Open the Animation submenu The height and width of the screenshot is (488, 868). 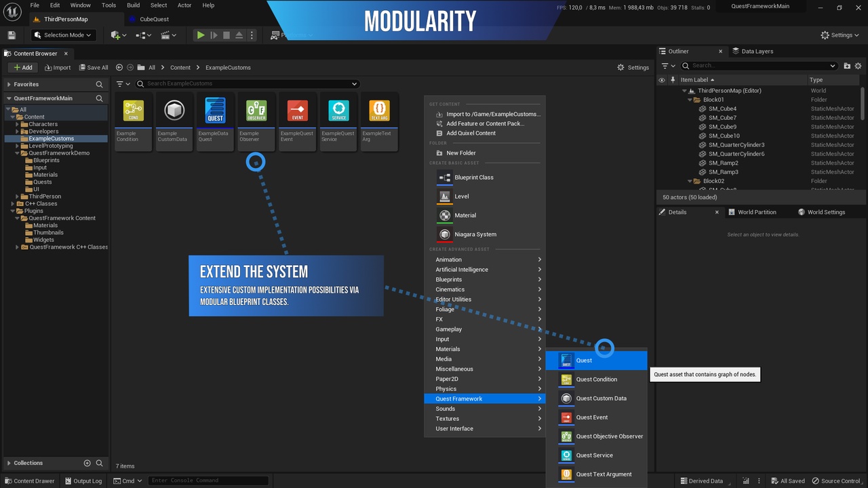coord(485,260)
